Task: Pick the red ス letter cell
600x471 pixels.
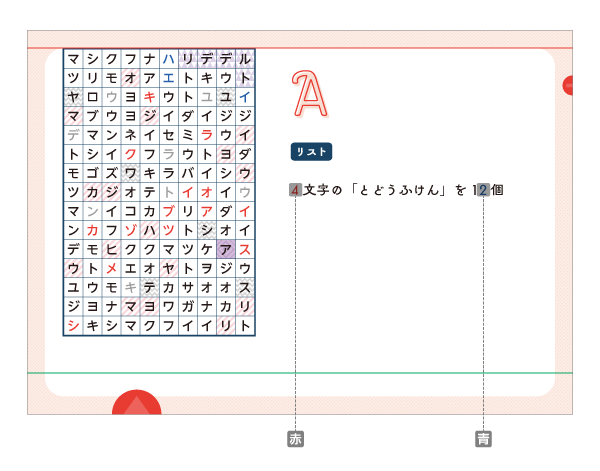Action: (x=245, y=249)
